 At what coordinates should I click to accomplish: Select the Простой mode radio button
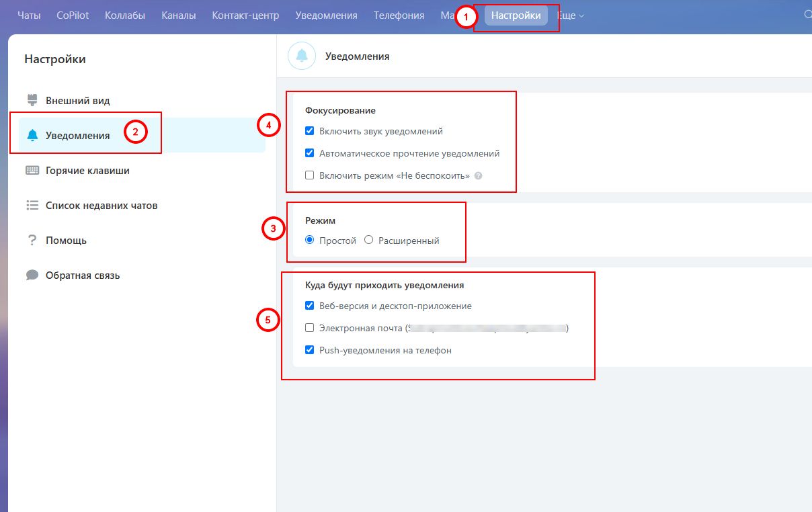pyautogui.click(x=310, y=240)
